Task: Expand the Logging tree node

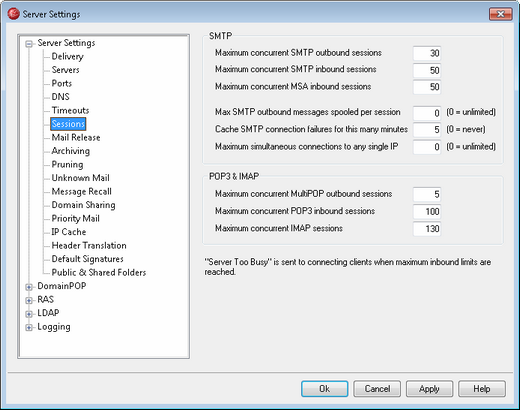Action: (29, 327)
